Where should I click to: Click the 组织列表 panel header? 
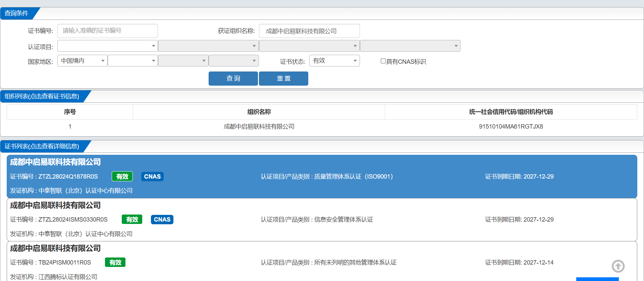coord(42,97)
